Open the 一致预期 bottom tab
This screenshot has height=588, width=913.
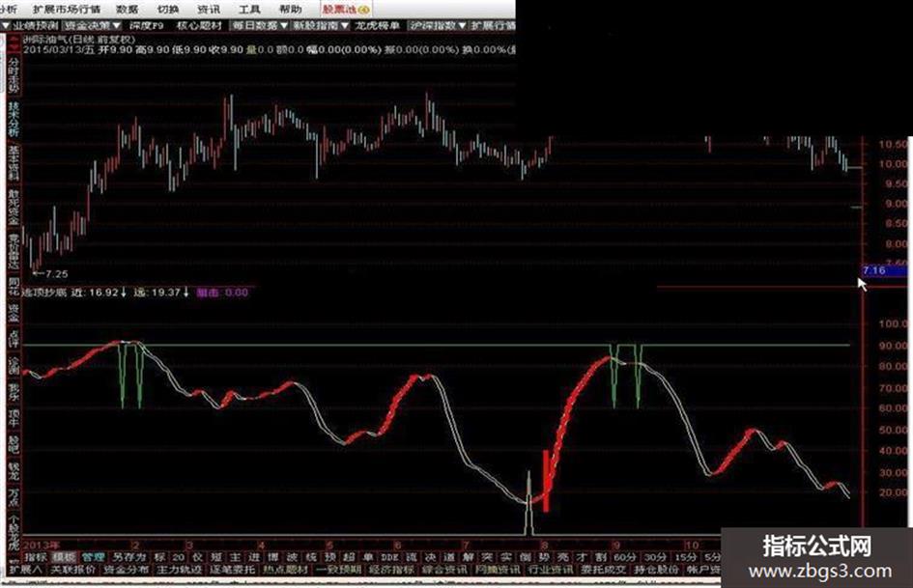pos(338,570)
